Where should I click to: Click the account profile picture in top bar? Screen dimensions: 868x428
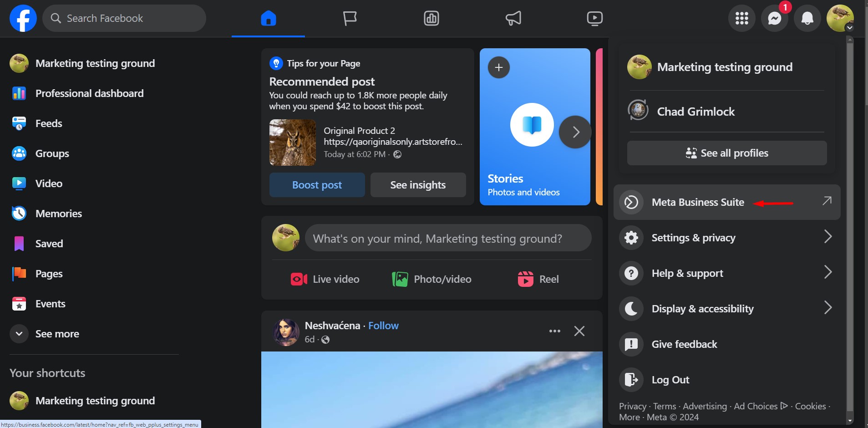coord(840,18)
